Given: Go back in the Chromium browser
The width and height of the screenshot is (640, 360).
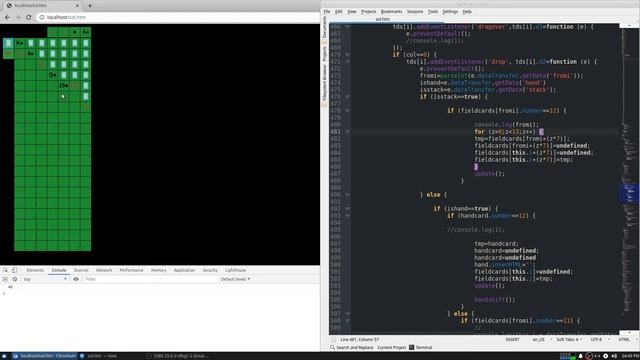Looking at the screenshot, I should coord(7,17).
